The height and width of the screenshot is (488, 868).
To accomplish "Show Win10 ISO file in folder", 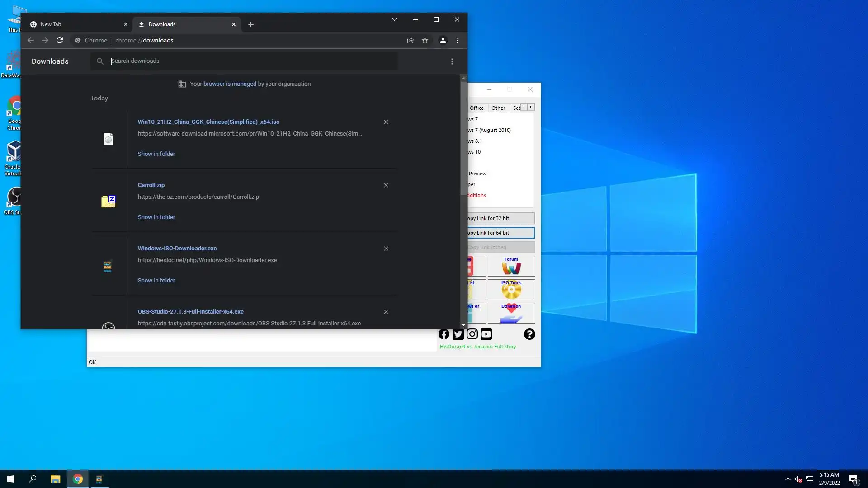I will 156,154.
